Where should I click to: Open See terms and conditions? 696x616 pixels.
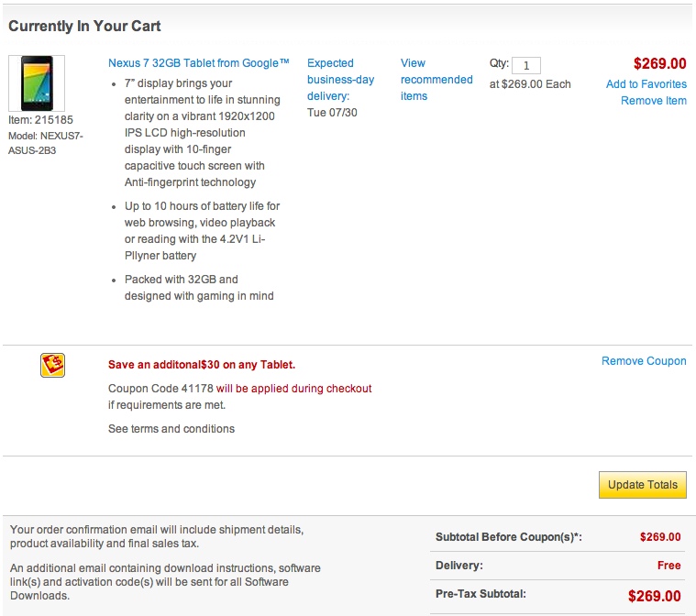[171, 429]
